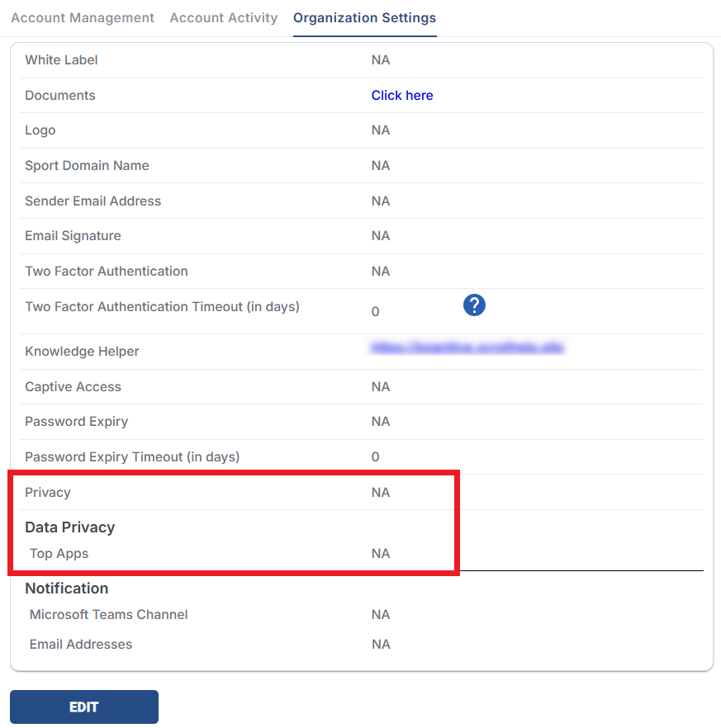Click the blue question mark help icon
This screenshot has width=721, height=728.
[474, 305]
